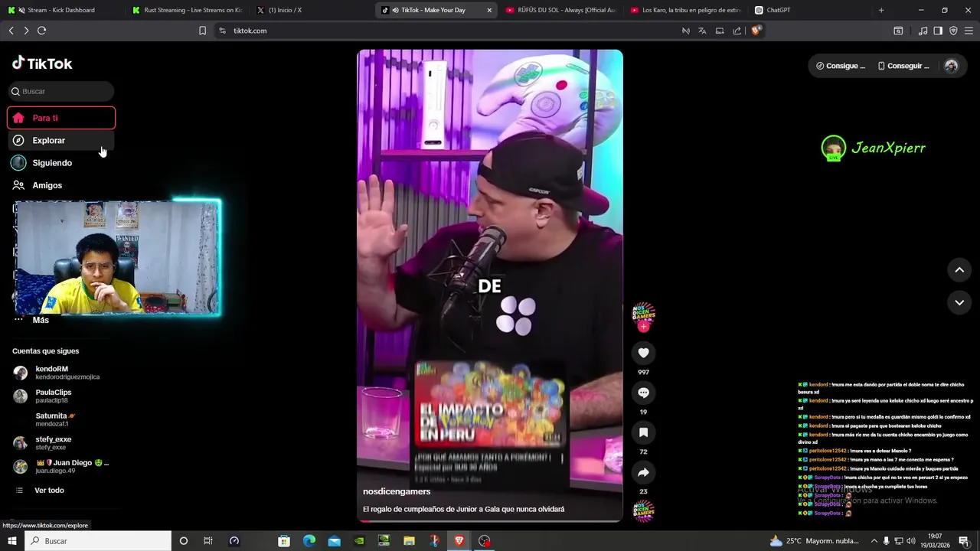Reload the TikTok page
The width and height of the screenshot is (980, 551).
(x=42, y=31)
